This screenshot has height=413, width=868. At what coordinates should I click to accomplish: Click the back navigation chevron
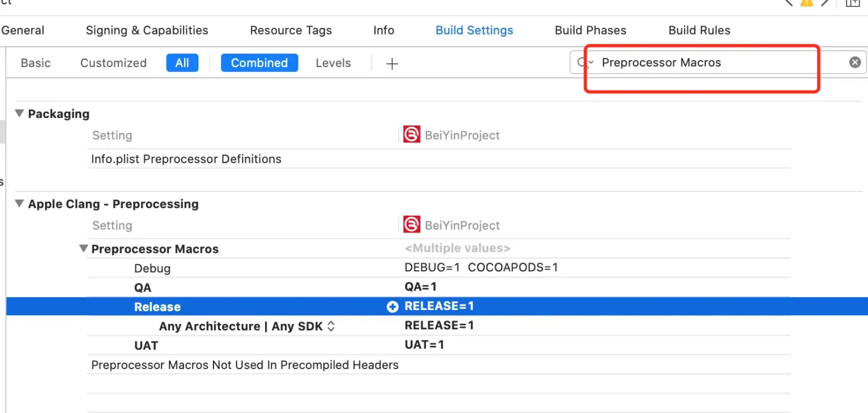tap(788, 3)
